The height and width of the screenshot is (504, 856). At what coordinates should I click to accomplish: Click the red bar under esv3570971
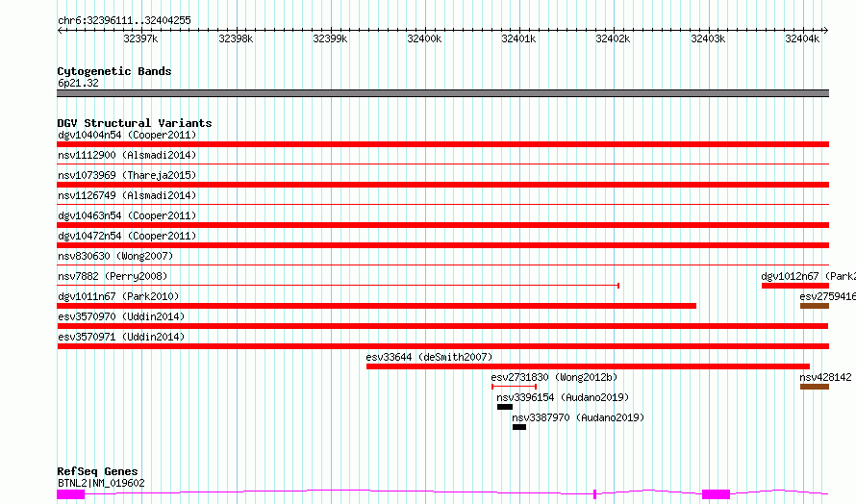[442, 346]
